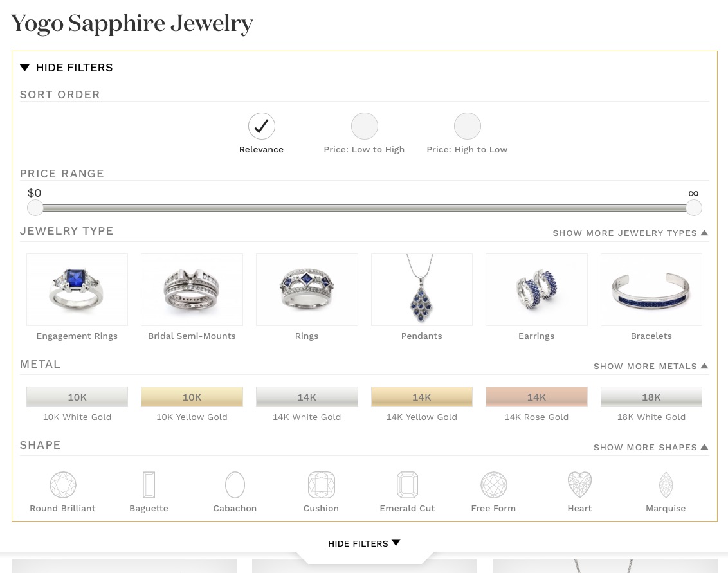Select the Round Brilliant shape icon
The image size is (728, 573).
point(62,485)
